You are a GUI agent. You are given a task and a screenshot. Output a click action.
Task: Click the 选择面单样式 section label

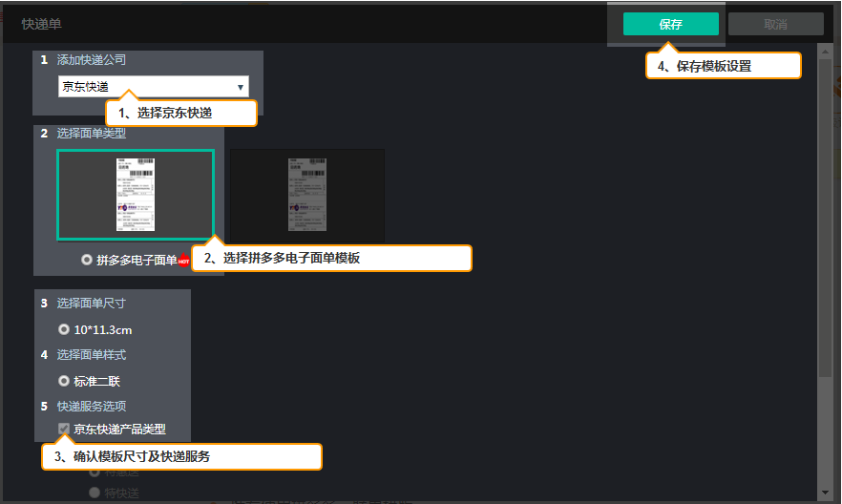click(92, 355)
